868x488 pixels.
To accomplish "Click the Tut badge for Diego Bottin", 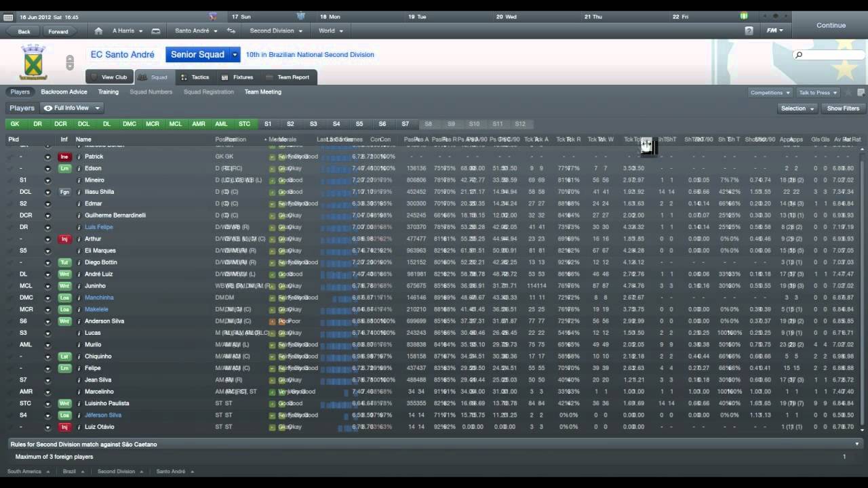I will 64,262.
